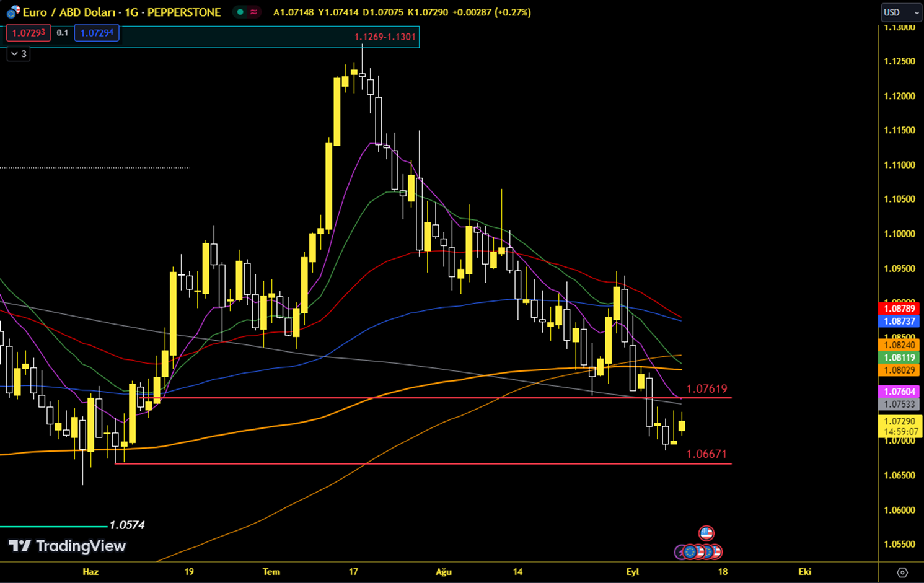Click the blue buy price 1.07294 button
Viewport: 924px width, 583px height.
(97, 33)
